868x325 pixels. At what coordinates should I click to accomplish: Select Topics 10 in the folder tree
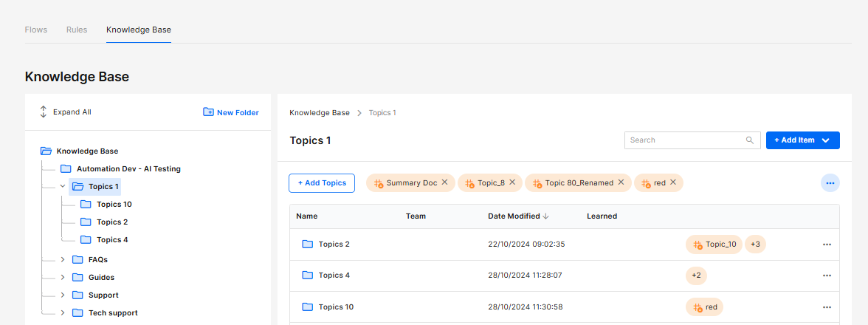tap(114, 205)
